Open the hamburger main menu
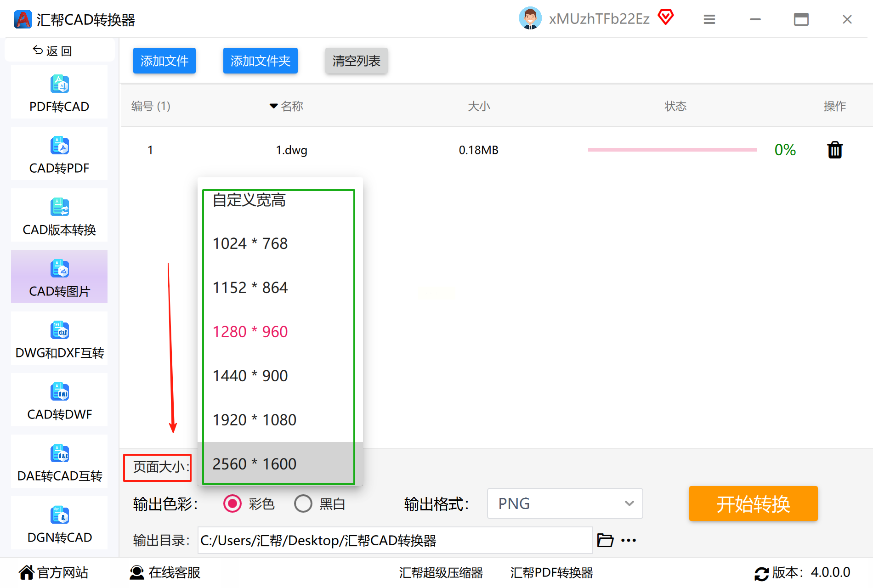Screen dimensions: 873x588 coord(709,19)
